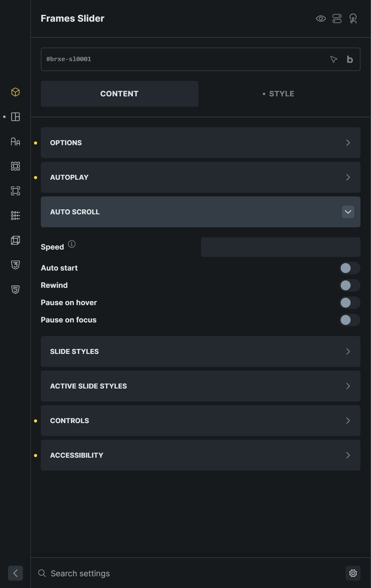Viewport: 371px width, 588px height.
Task: Select the cube icon in left sidebar
Action: [15, 92]
